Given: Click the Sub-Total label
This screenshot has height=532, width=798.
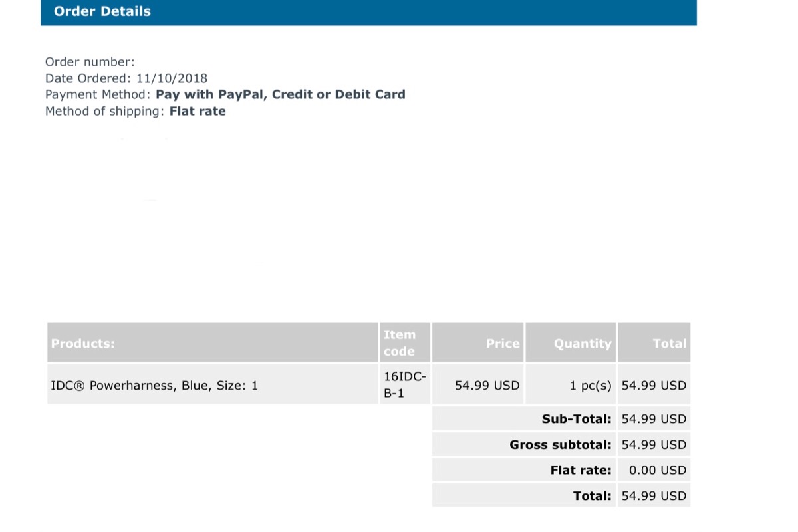Looking at the screenshot, I should pos(576,419).
